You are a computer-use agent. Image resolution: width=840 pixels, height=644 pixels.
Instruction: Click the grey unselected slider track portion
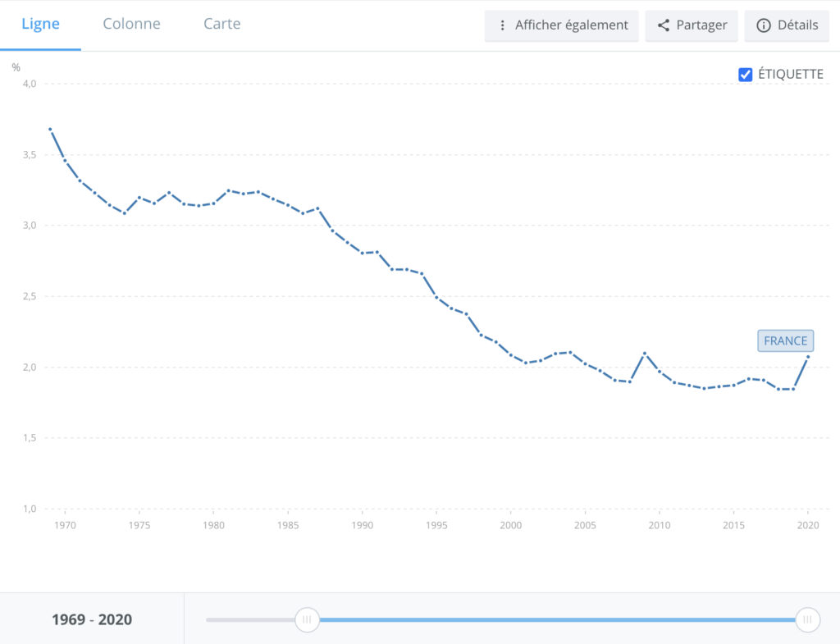250,619
